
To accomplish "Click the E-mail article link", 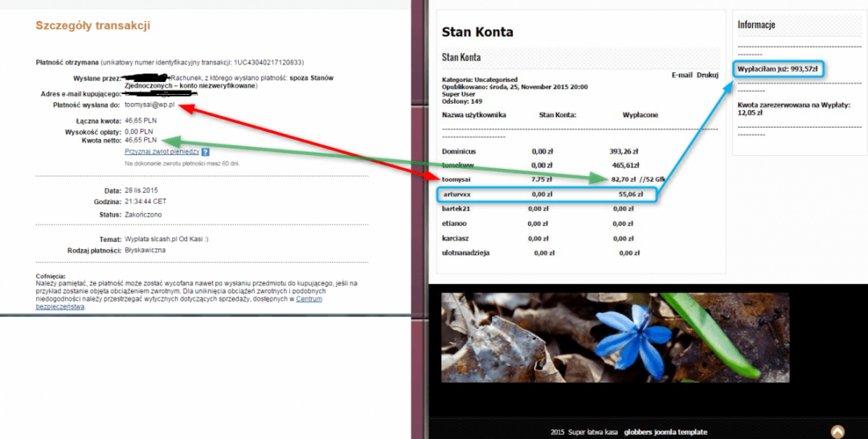I will tap(682, 75).
